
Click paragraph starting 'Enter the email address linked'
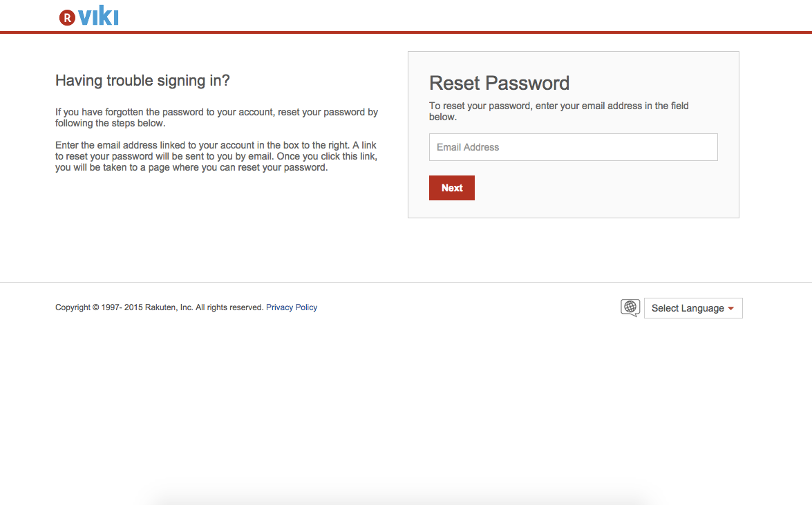(216, 156)
